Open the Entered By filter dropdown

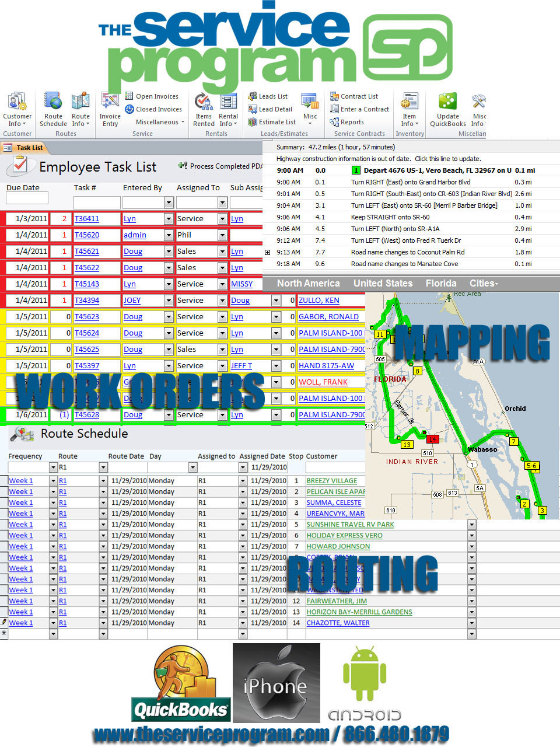pyautogui.click(x=169, y=203)
